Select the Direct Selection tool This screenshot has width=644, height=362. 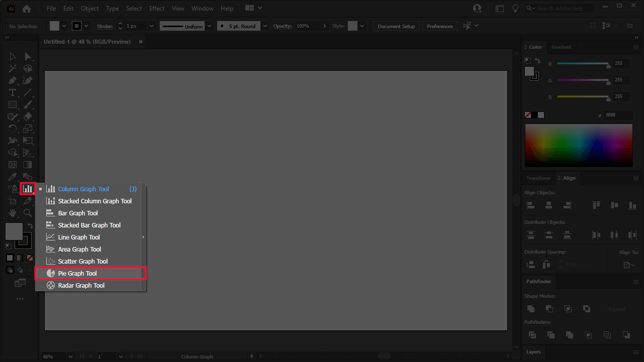tap(28, 57)
